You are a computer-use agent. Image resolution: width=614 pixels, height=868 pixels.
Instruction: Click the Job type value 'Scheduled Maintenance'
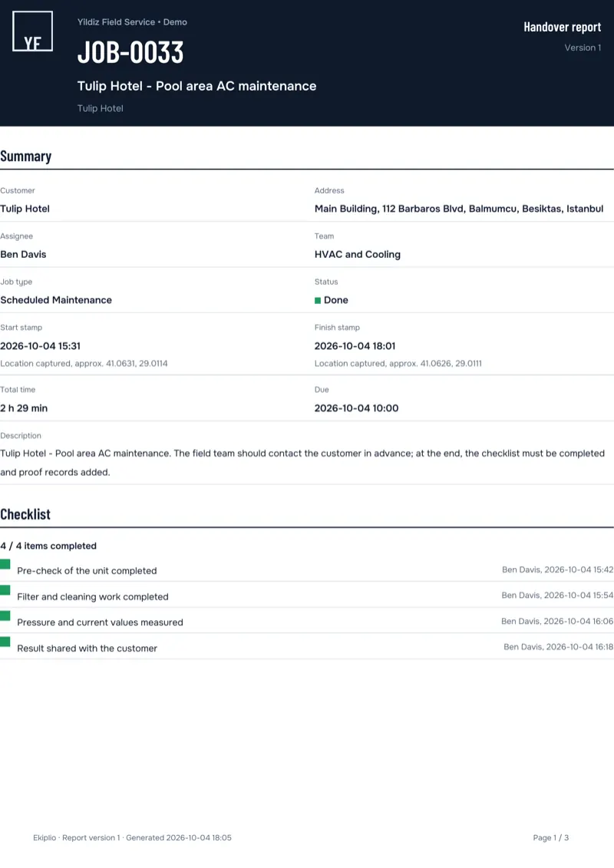click(x=56, y=300)
